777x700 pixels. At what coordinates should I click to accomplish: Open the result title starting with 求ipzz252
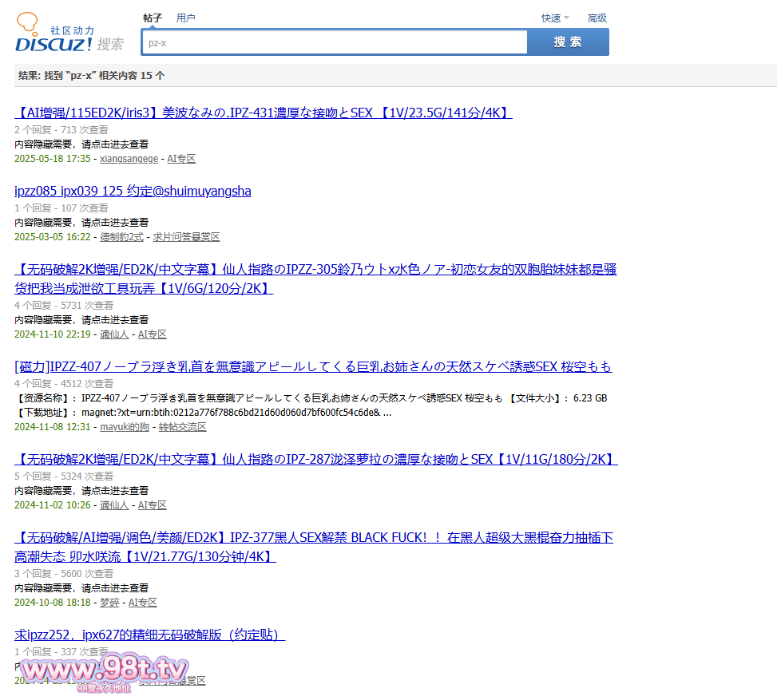tap(149, 635)
